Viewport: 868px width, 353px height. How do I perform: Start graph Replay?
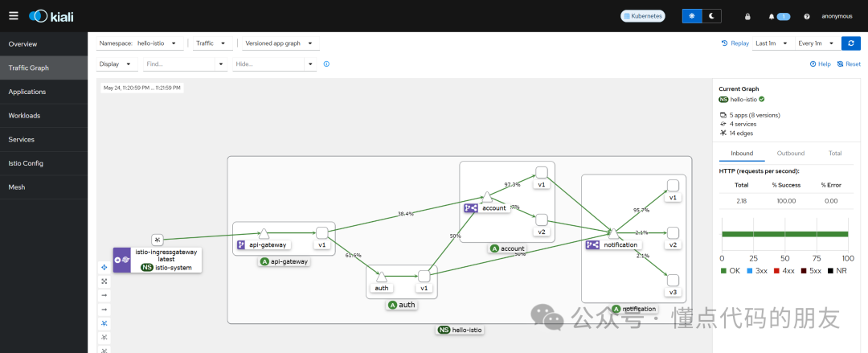click(735, 43)
